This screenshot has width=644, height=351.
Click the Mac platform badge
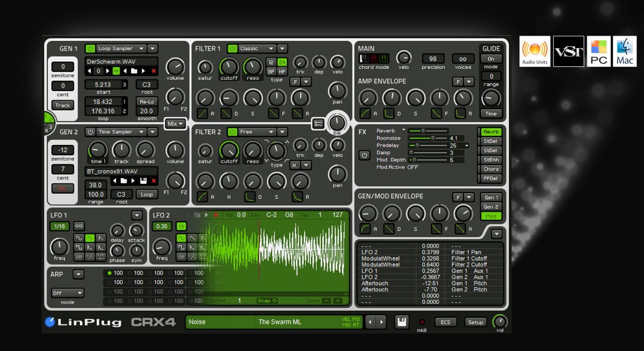point(625,51)
